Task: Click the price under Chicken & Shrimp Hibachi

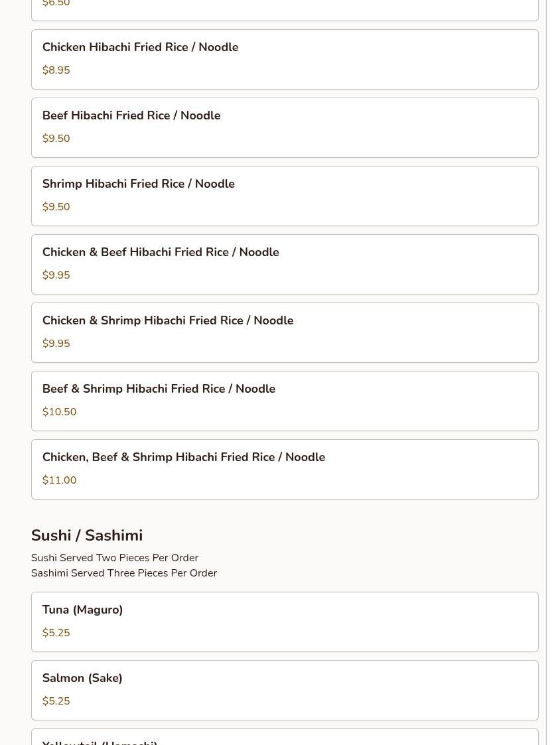Action: point(56,344)
